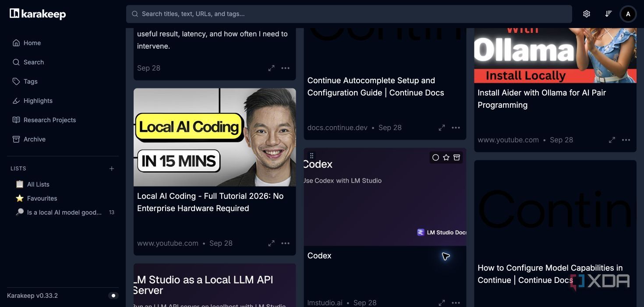
Task: Open more options on Local AI Coding card
Action: (x=286, y=243)
